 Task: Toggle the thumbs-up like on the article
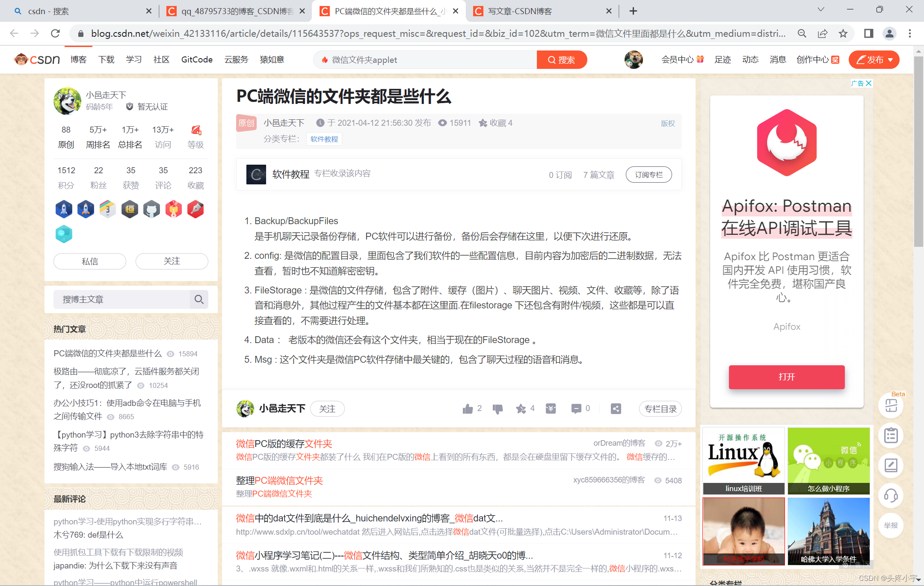468,408
